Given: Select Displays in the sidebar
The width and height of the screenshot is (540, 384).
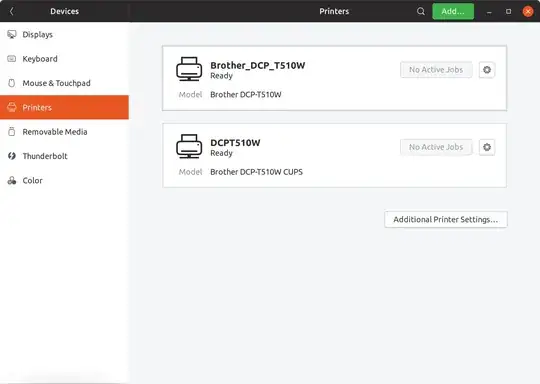Looking at the screenshot, I should coord(64,34).
